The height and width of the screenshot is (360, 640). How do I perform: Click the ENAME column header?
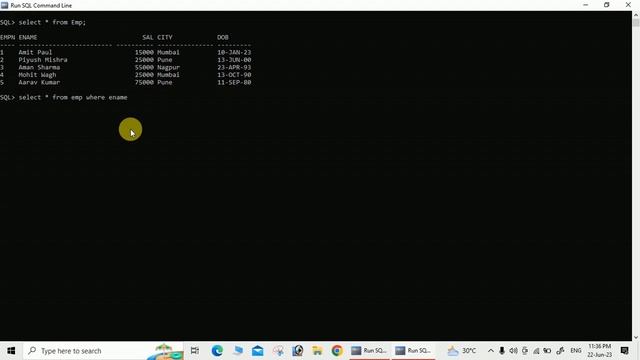click(x=28, y=37)
